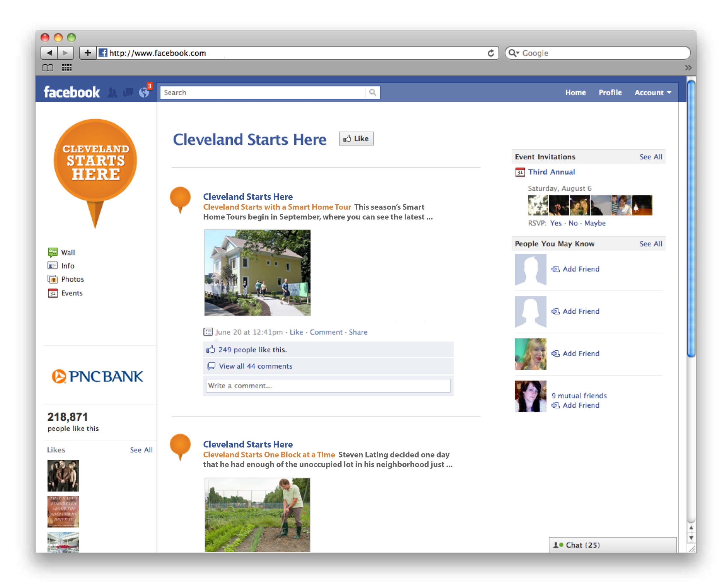Viewport: 728px width, 582px height.
Task: Open the Chat (25) bar
Action: pyautogui.click(x=613, y=544)
